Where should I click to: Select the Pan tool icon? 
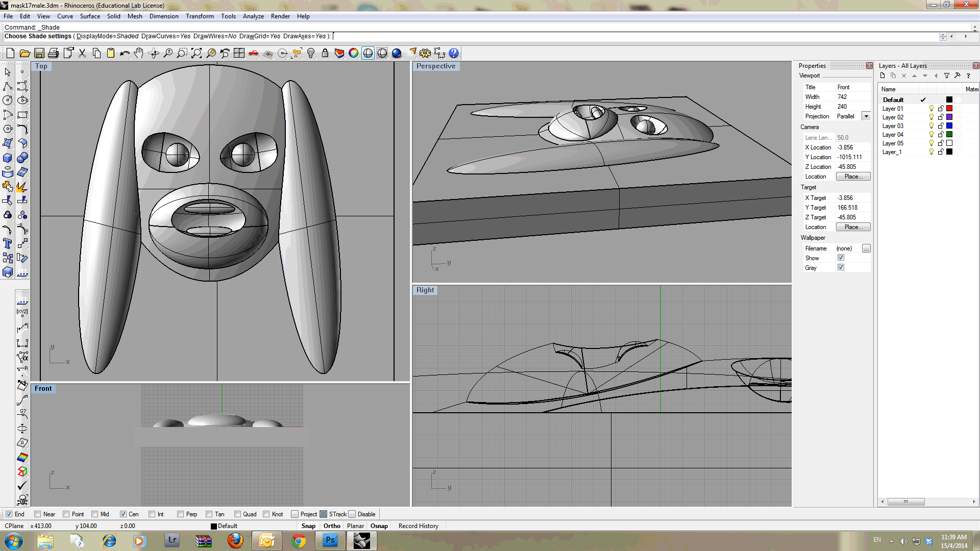(139, 53)
